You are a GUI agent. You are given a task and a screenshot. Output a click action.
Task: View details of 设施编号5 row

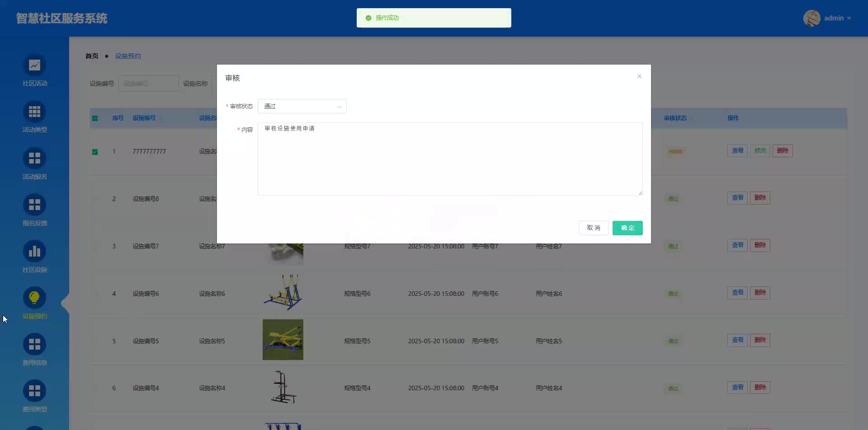(737, 340)
